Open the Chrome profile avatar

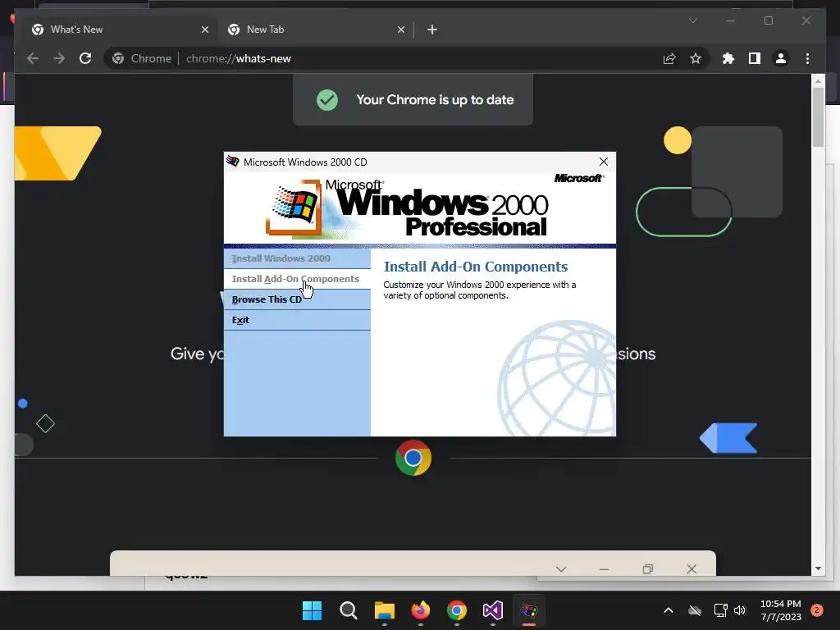point(781,58)
